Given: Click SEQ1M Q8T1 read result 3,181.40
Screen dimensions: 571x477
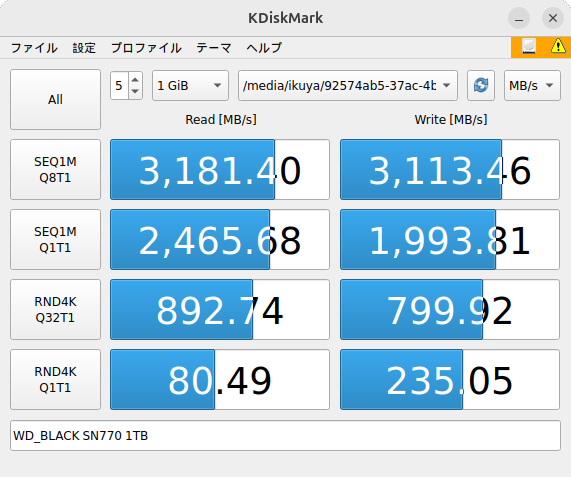Looking at the screenshot, I should 220,169.
